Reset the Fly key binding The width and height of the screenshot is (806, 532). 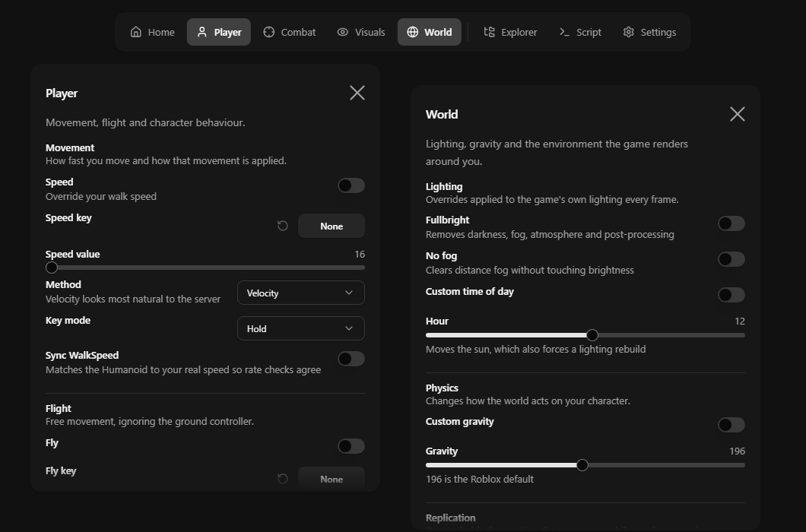282,479
